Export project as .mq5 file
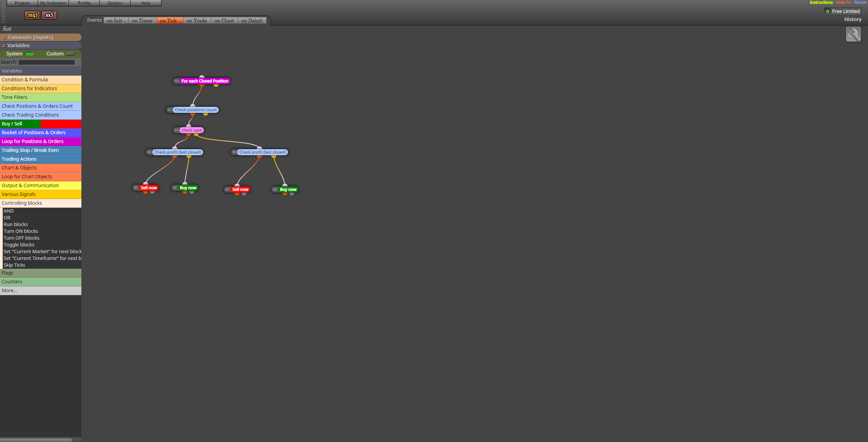This screenshot has height=442, width=868. [x=32, y=15]
